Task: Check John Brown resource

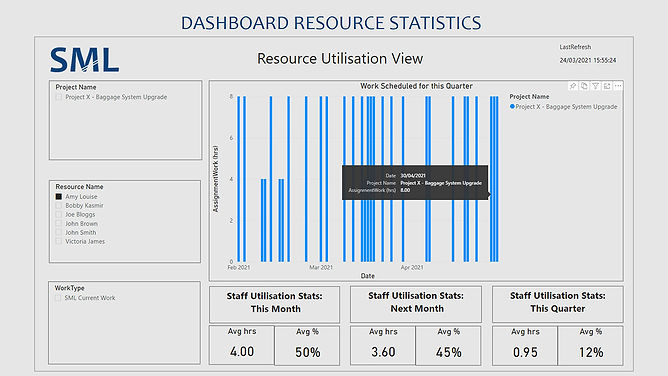Action: point(59,223)
